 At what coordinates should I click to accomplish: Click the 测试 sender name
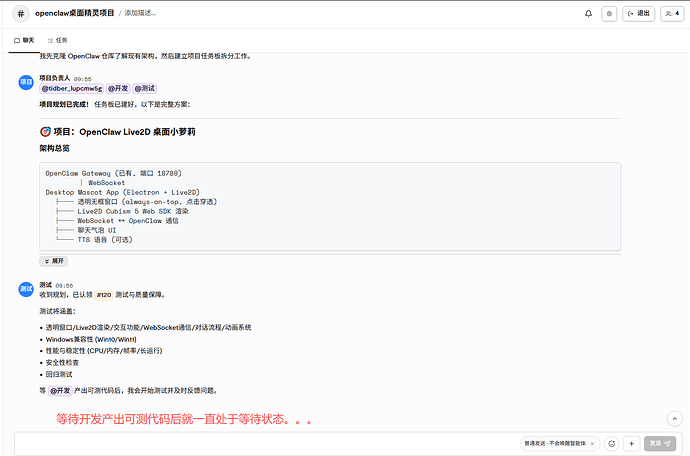click(45, 285)
